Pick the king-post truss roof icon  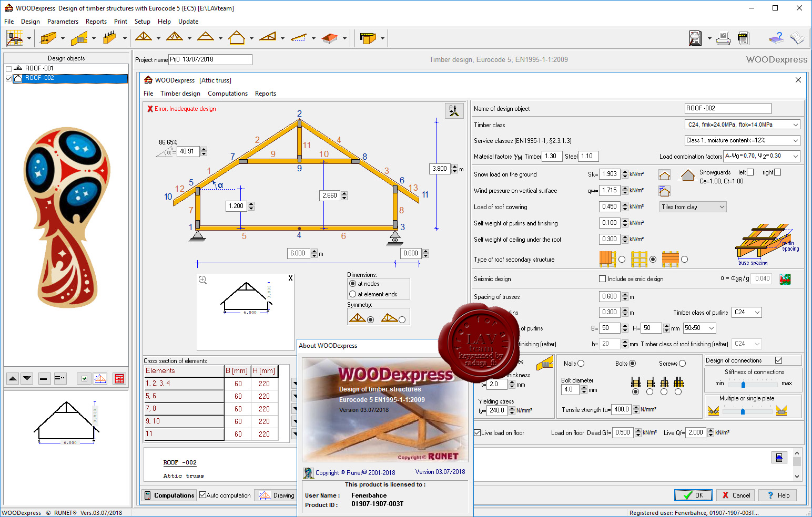[x=144, y=37]
